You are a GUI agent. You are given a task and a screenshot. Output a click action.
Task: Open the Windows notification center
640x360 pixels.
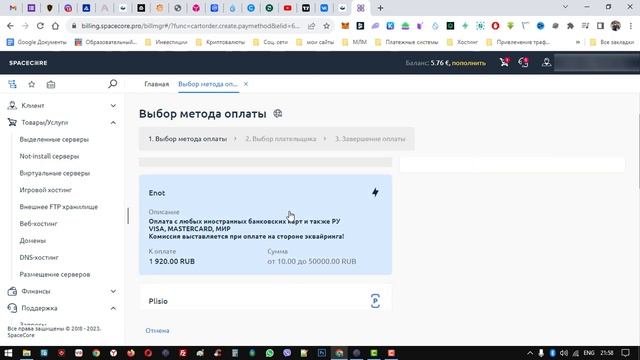click(x=626, y=353)
